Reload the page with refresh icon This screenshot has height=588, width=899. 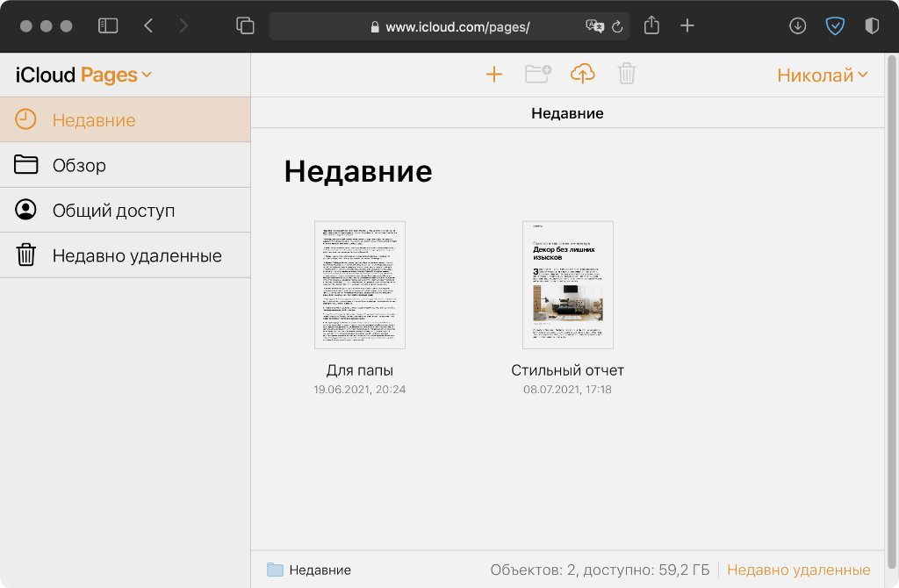(617, 27)
